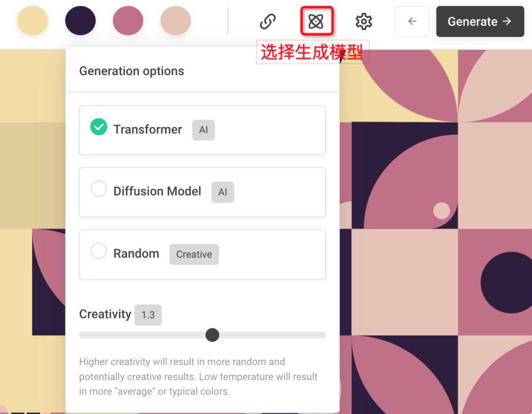This screenshot has height=414, width=532.
Task: Click the AI badge beside Transformer
Action: point(203,130)
